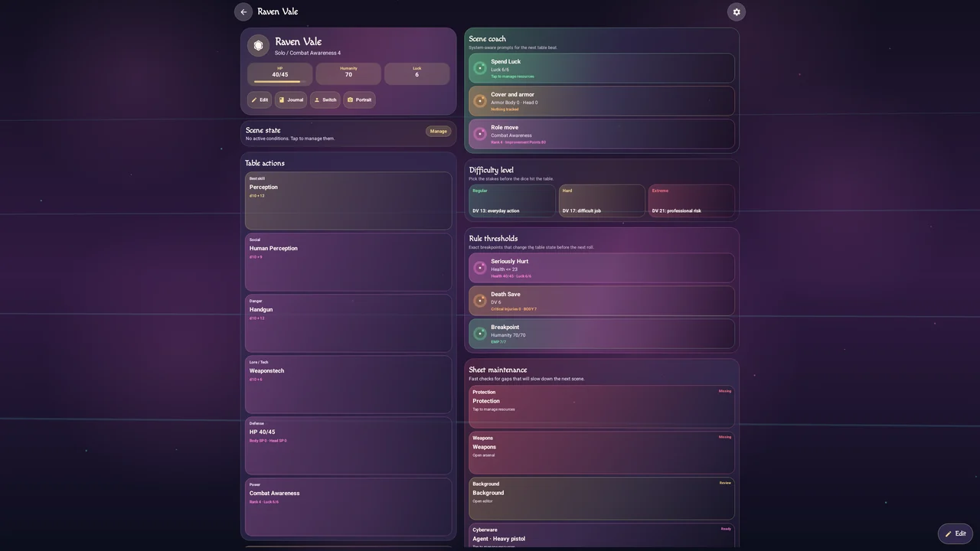
Task: Click the Switch character button
Action: click(325, 100)
